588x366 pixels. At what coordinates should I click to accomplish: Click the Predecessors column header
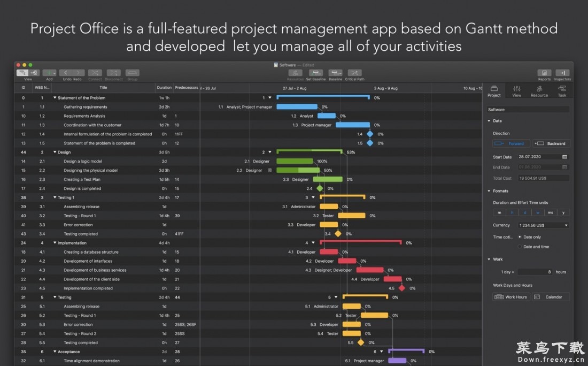187,88
